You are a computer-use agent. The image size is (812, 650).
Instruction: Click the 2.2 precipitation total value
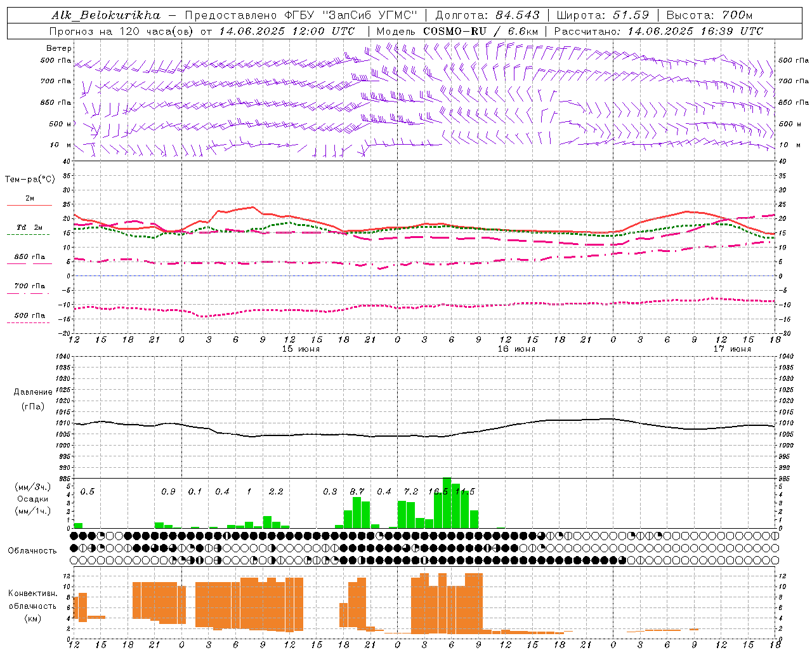coord(276,492)
